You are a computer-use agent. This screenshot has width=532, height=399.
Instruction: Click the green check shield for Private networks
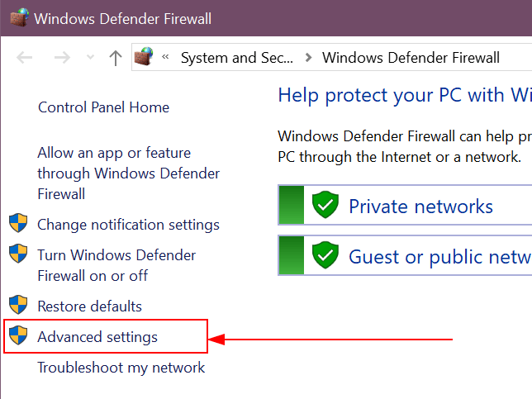(325, 205)
